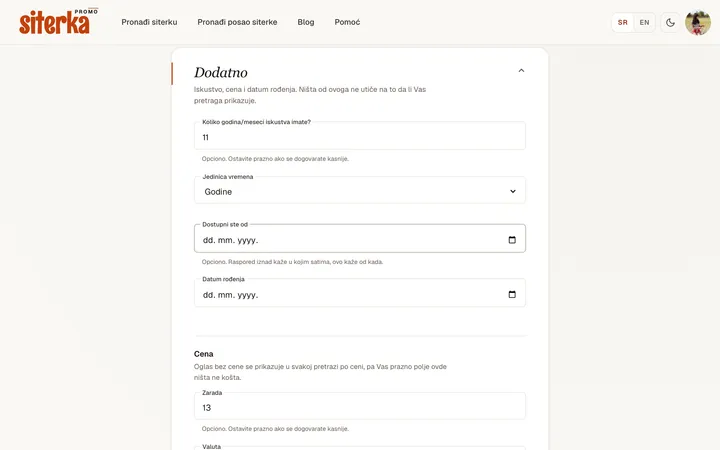Click the Valuta field label
The width and height of the screenshot is (720, 450).
[x=211, y=446]
